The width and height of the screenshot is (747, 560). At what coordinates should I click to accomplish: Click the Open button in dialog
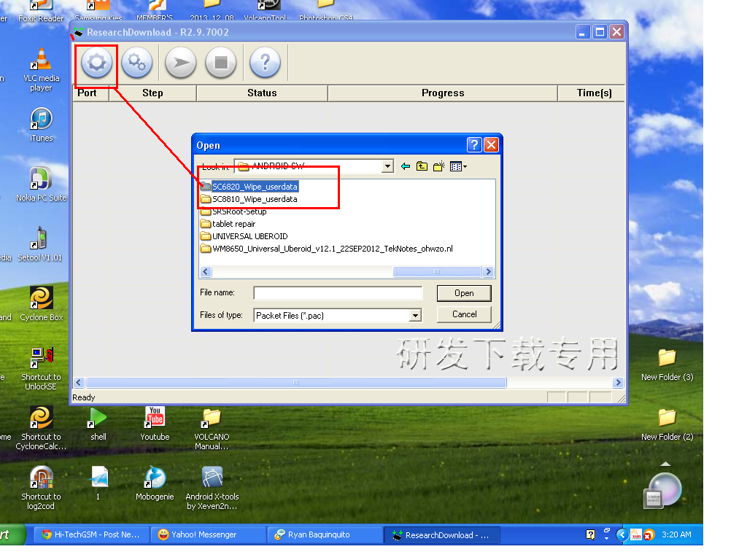pyautogui.click(x=464, y=293)
